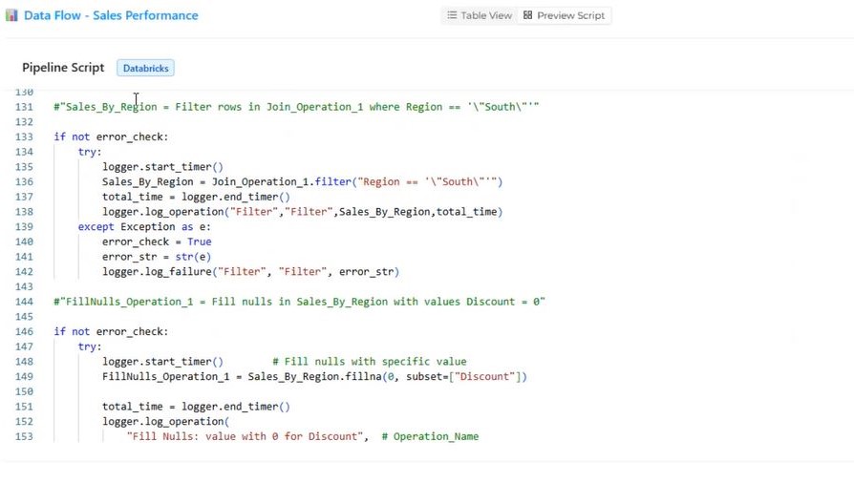Click the Join_Operation_1.filter code line
Viewport: 854px width, 504px height.
pyautogui.click(x=302, y=181)
